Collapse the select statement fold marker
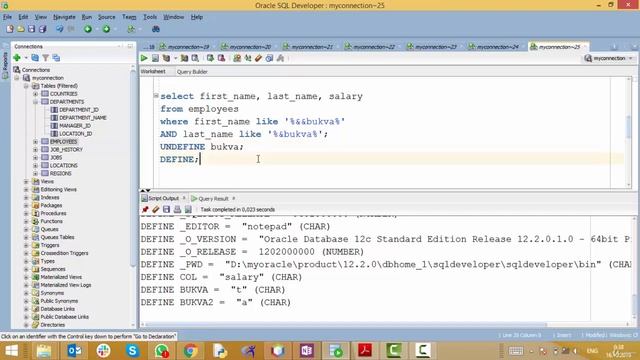This screenshot has width=640, height=360. coord(156,96)
